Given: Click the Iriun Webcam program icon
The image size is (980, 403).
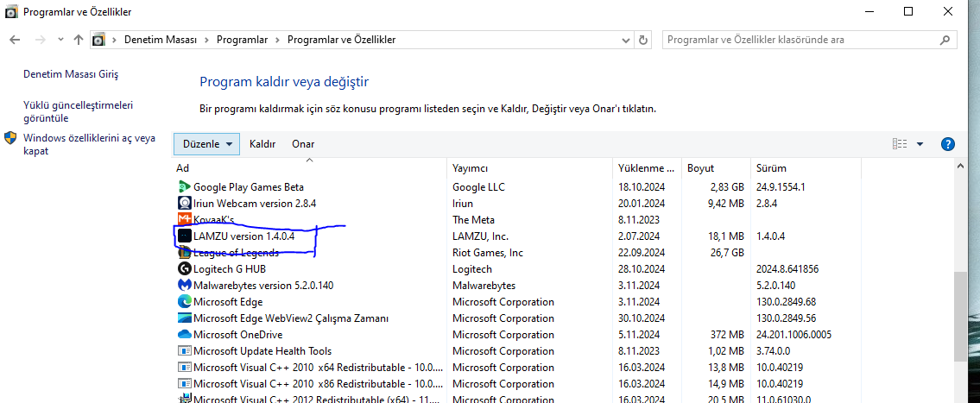Looking at the screenshot, I should tap(184, 203).
